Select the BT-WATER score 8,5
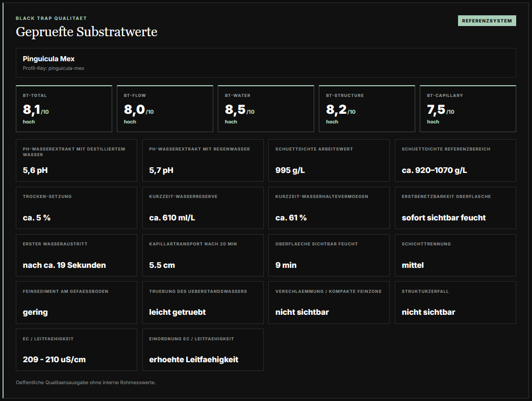This screenshot has height=401, width=532. [x=235, y=110]
